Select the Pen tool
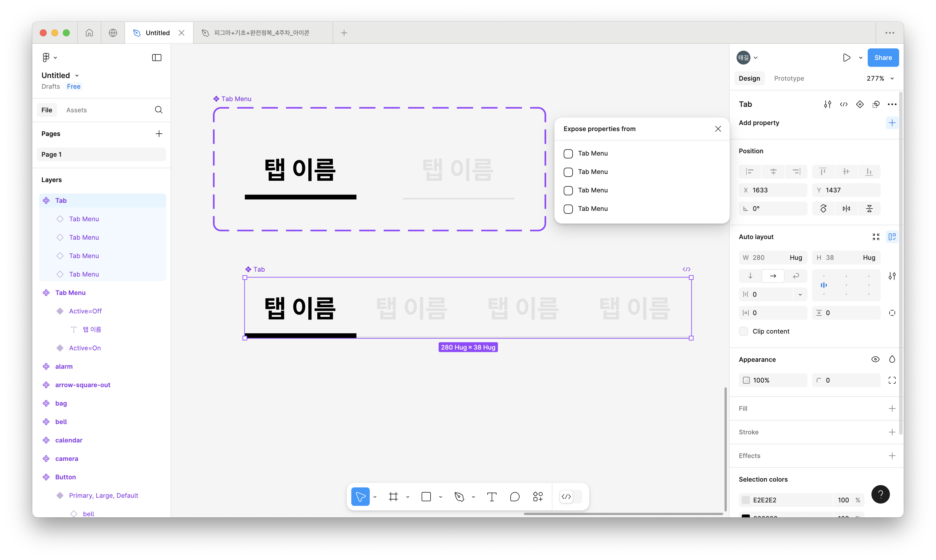This screenshot has width=936, height=560. point(459,497)
